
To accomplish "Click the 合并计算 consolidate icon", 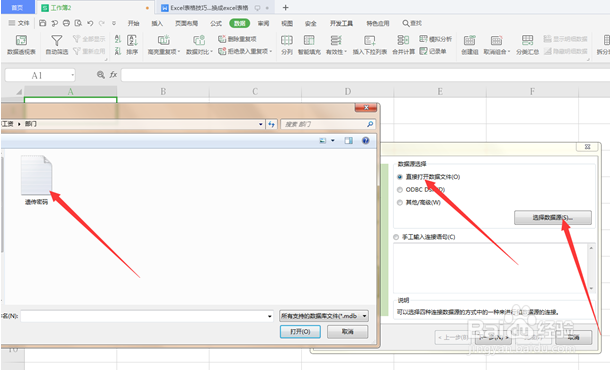I will pos(403,40).
